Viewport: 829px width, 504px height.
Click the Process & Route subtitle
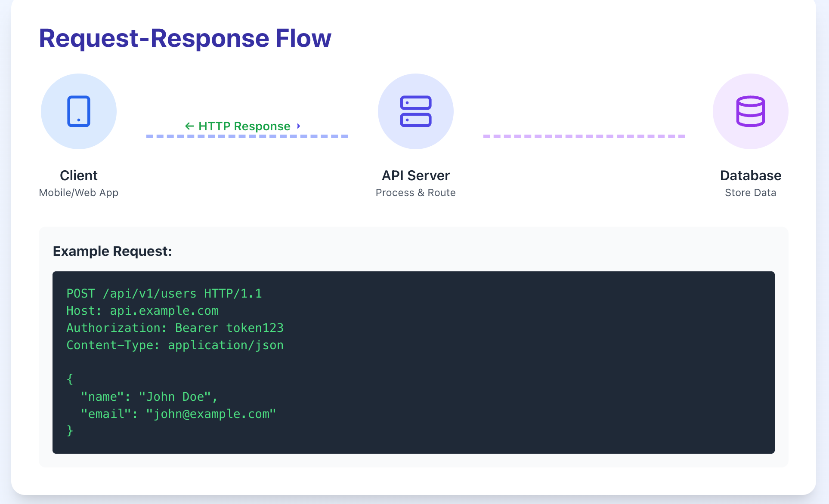(x=415, y=193)
